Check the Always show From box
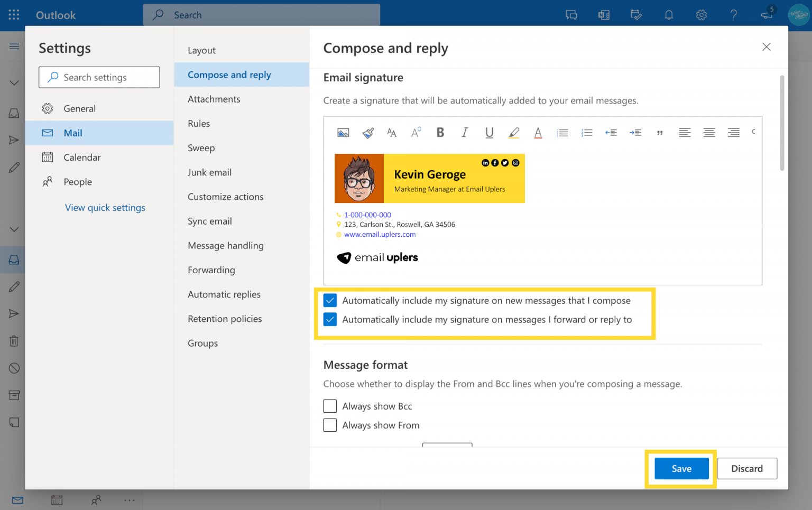 (x=330, y=425)
